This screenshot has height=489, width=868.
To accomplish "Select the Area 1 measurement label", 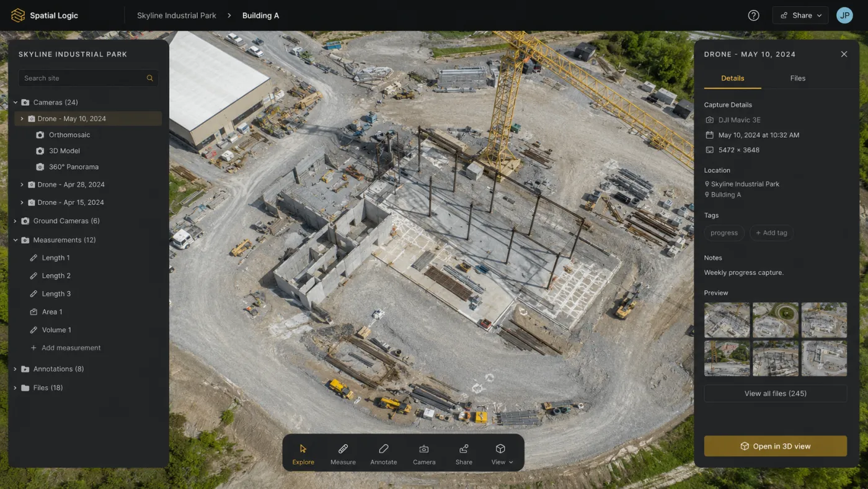I will click(52, 312).
